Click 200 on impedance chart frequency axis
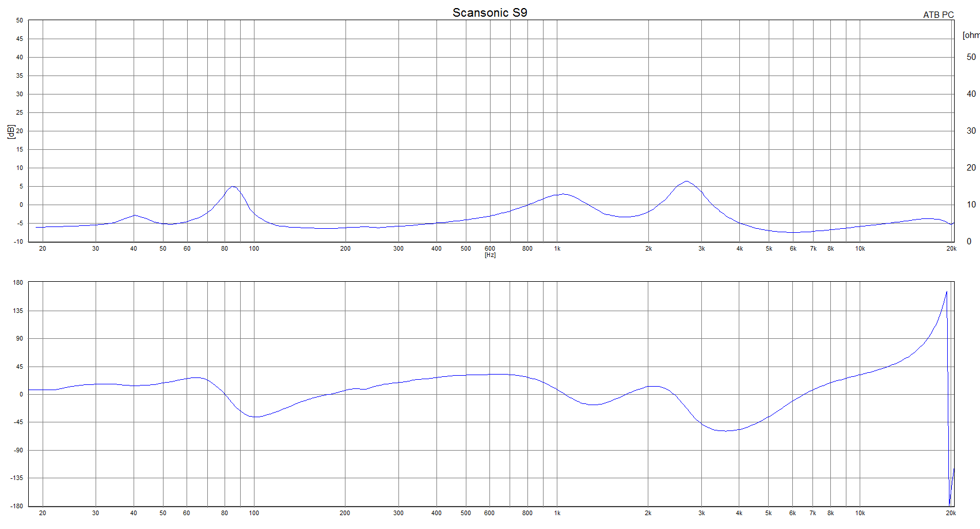The height and width of the screenshot is (529, 980). click(345, 249)
